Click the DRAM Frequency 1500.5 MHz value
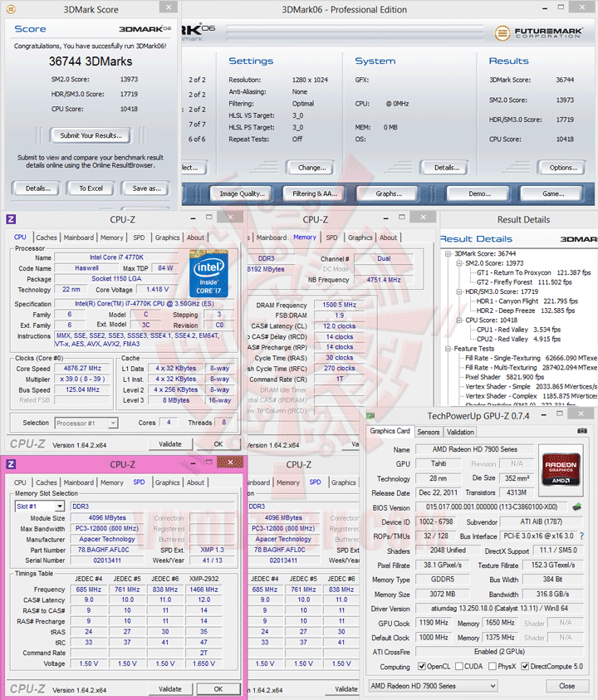This screenshot has height=700, width=598. click(x=339, y=305)
